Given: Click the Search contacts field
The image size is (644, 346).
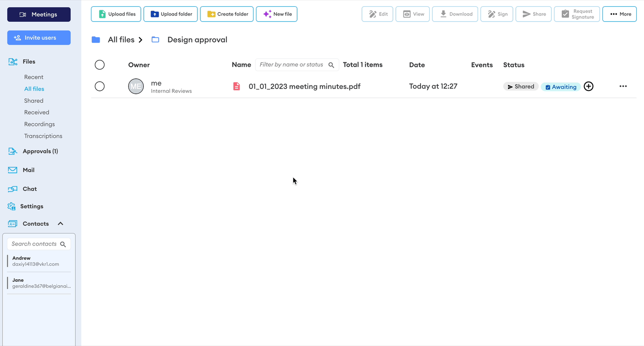Looking at the screenshot, I should click(39, 244).
